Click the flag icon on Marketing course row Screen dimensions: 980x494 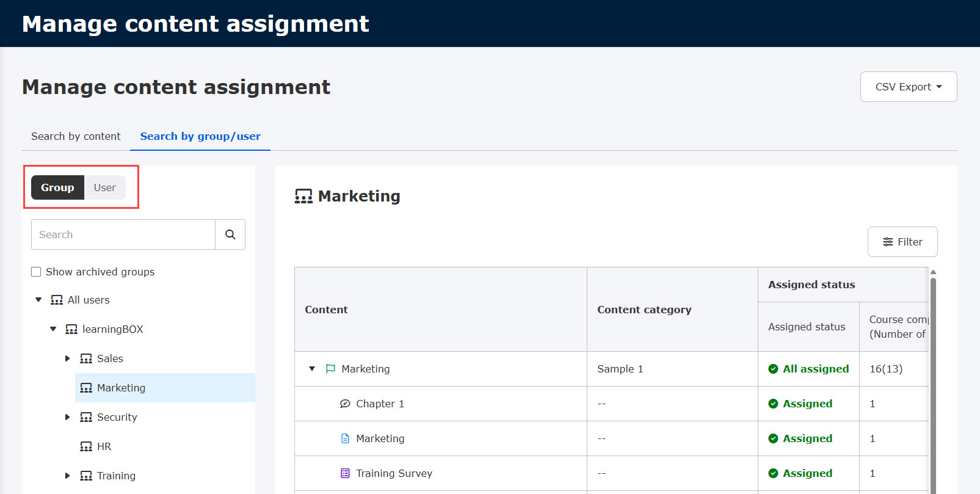click(330, 369)
